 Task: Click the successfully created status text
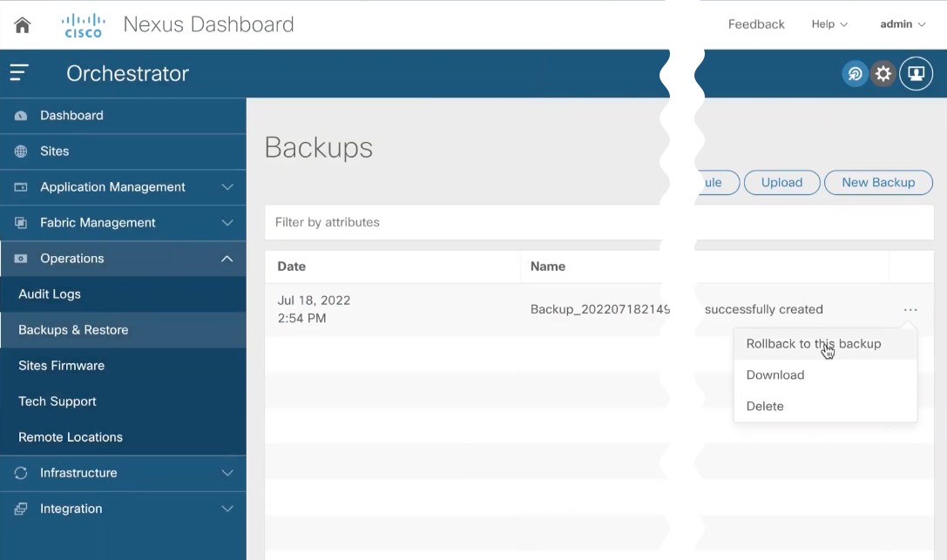point(763,309)
